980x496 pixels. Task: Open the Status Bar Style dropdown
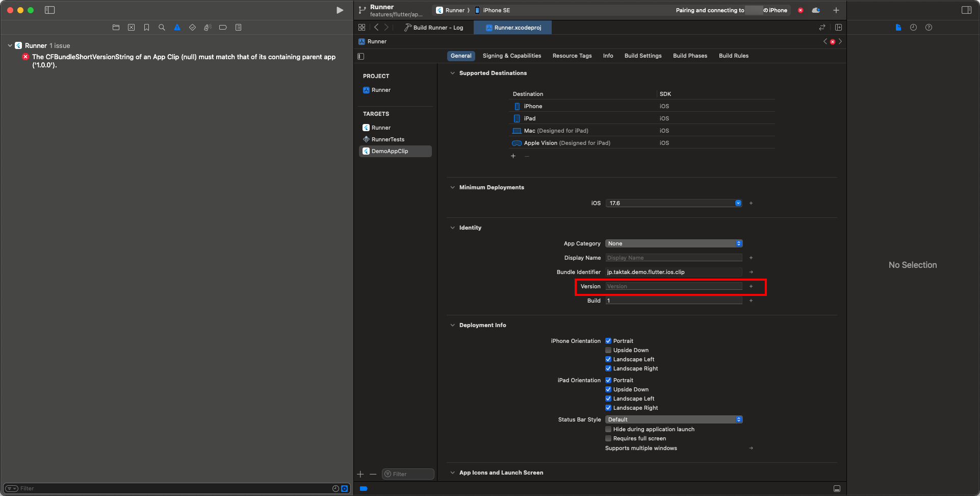click(674, 419)
